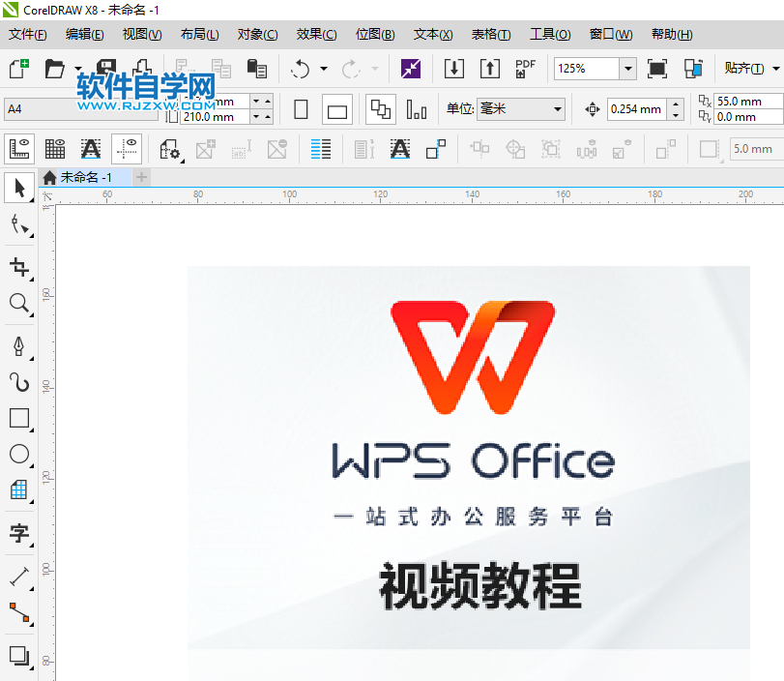
Task: Open the 窗口(W) menu
Action: 611,35
